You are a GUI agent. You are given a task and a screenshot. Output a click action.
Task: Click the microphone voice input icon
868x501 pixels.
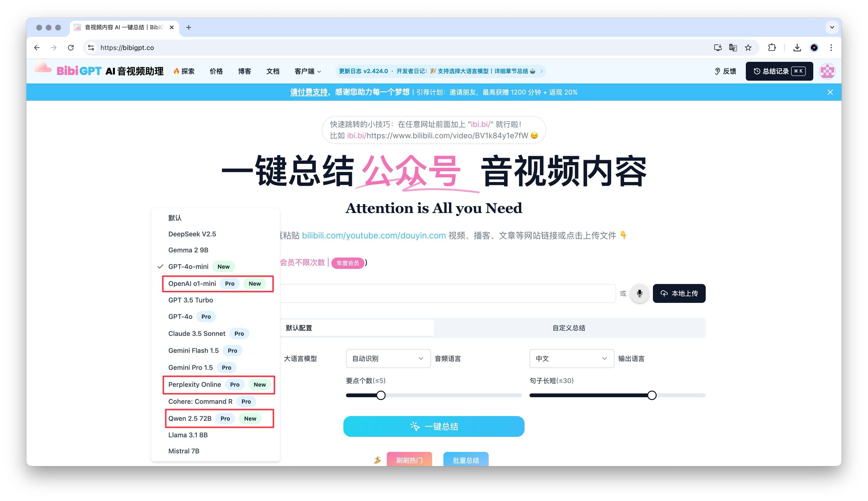(639, 293)
